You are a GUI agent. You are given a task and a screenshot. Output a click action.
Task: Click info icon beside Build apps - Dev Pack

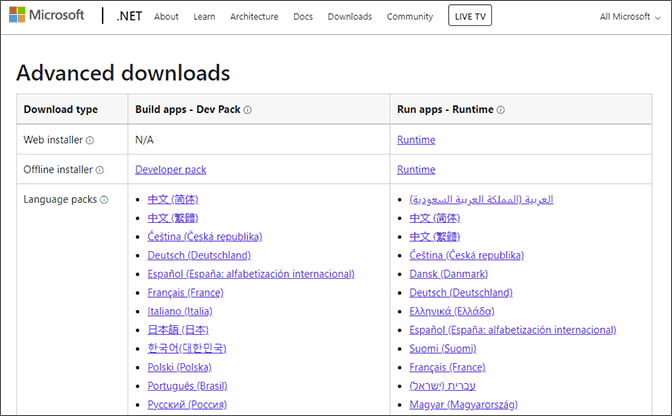click(x=248, y=110)
